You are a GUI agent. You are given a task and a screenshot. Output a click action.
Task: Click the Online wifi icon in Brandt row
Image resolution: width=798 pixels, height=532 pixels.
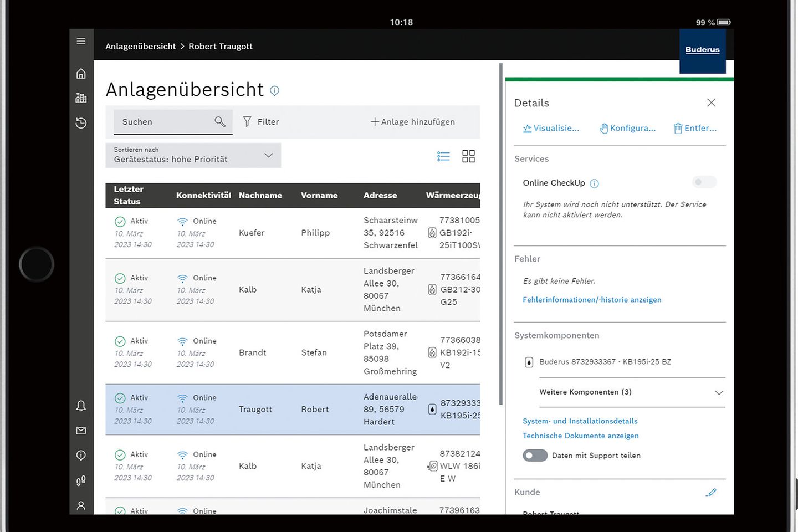(182, 341)
